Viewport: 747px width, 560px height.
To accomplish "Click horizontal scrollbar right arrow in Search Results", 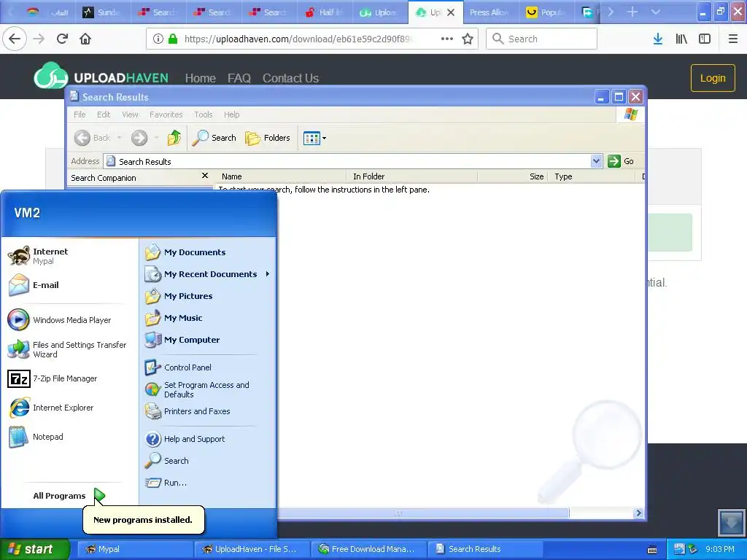I will (638, 513).
